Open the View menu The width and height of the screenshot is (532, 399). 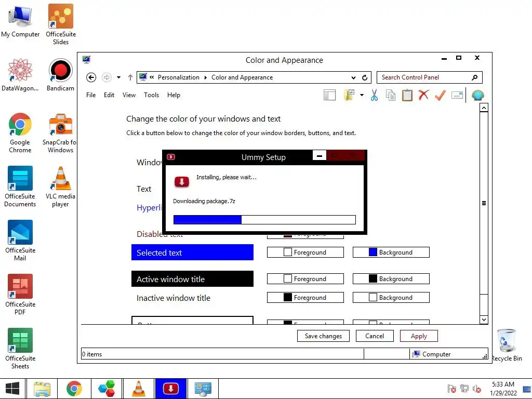point(129,95)
